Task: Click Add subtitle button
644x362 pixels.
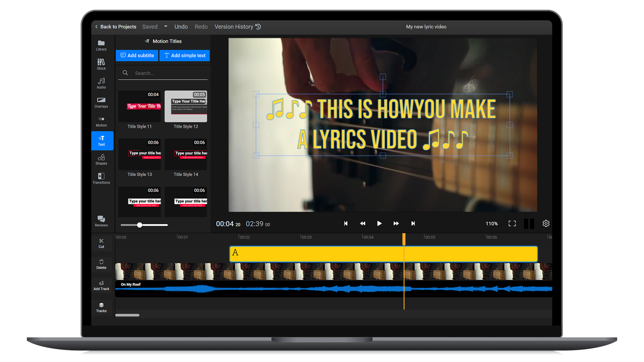Action: click(137, 55)
